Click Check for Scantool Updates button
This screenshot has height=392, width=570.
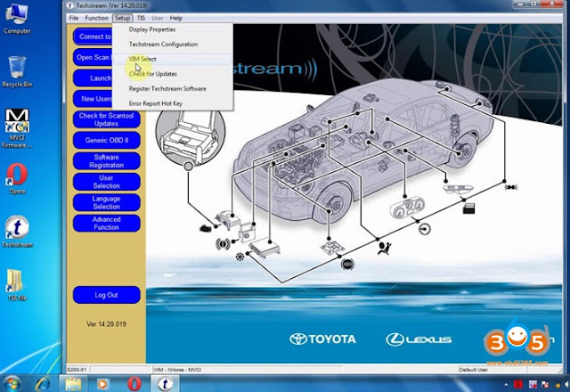coord(107,119)
